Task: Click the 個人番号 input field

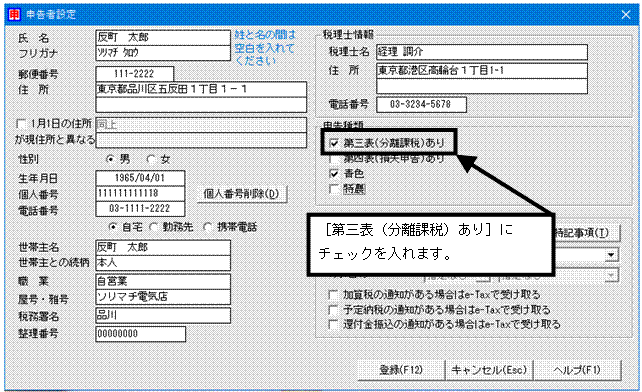Action: [140, 193]
